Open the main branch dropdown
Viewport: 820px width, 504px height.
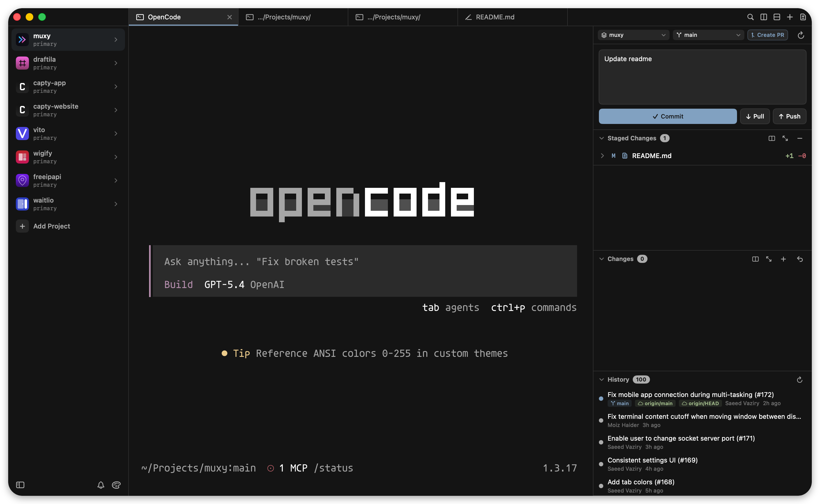(x=708, y=35)
